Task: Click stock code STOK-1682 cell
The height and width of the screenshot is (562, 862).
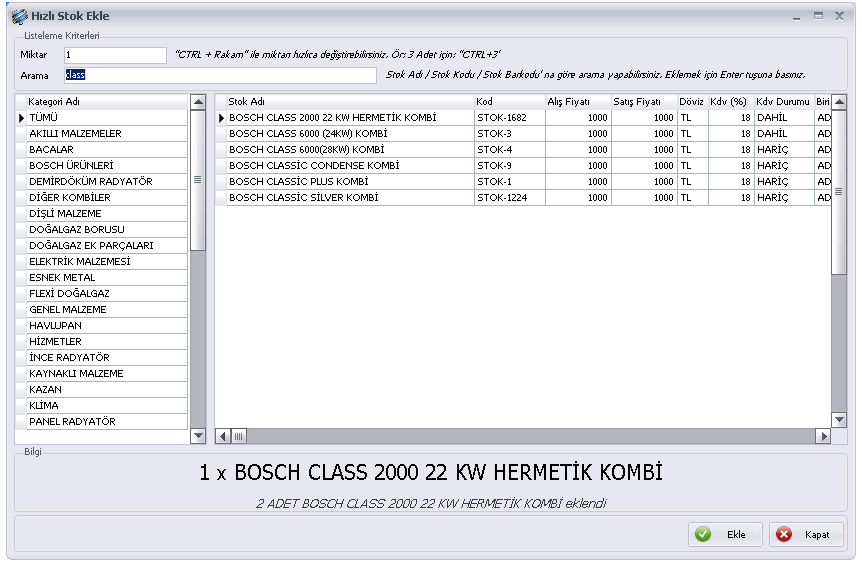Action: coord(510,118)
